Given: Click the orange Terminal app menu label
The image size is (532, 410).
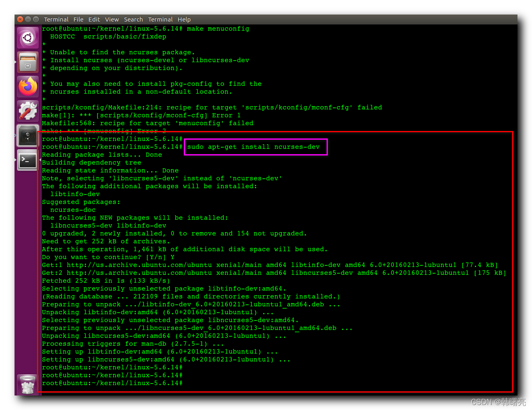Looking at the screenshot, I should tap(56, 19).
